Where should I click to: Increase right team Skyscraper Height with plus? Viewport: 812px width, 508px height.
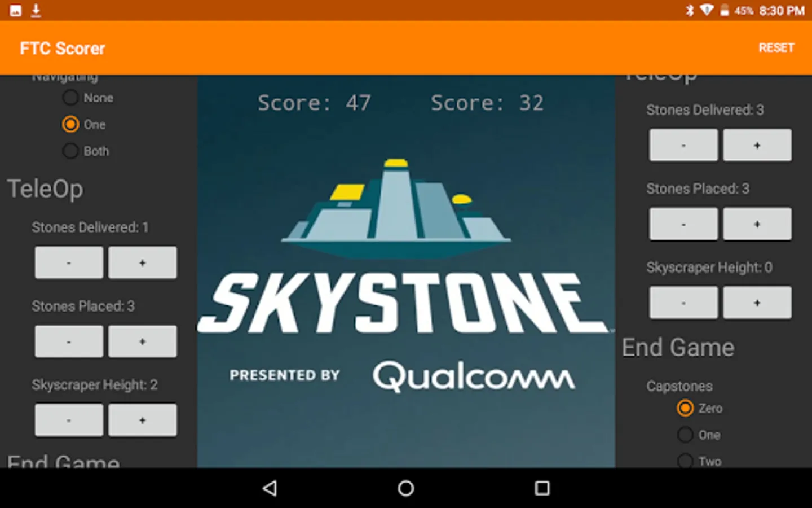click(x=757, y=303)
